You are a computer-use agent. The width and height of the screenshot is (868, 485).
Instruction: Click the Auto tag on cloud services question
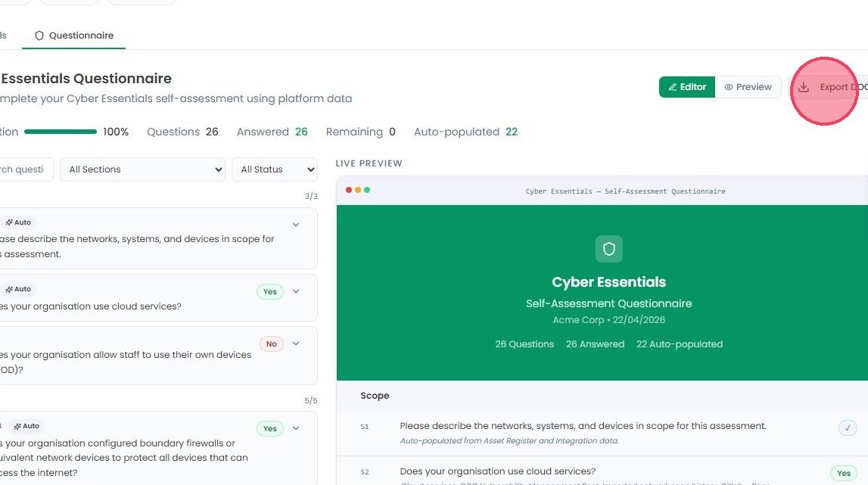(18, 289)
